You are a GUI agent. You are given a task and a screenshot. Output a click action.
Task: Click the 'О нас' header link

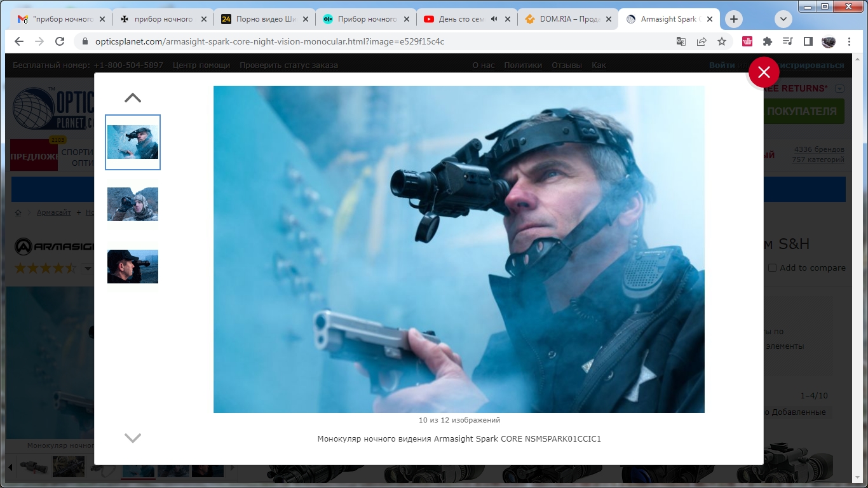pyautogui.click(x=484, y=65)
